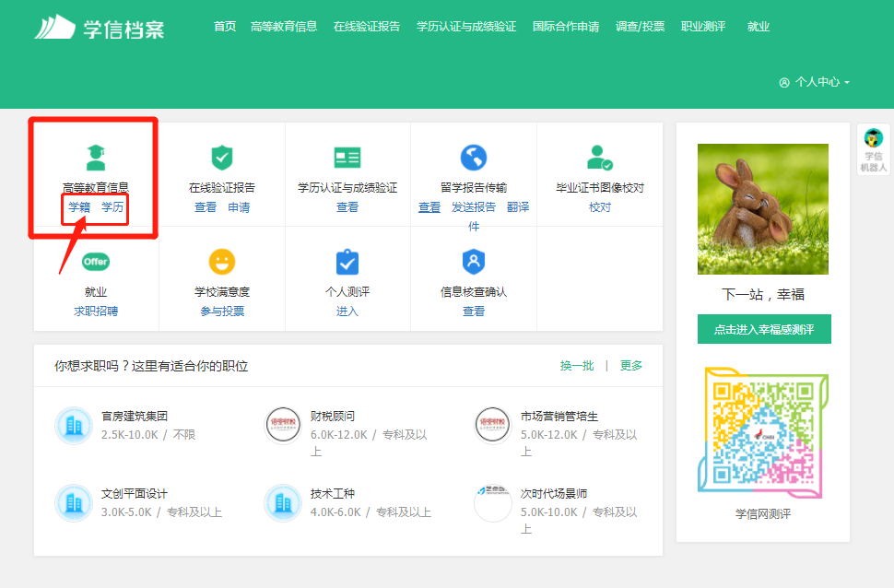Open 就业 in the top navigation
Screen dimensions: 894x588
(759, 27)
